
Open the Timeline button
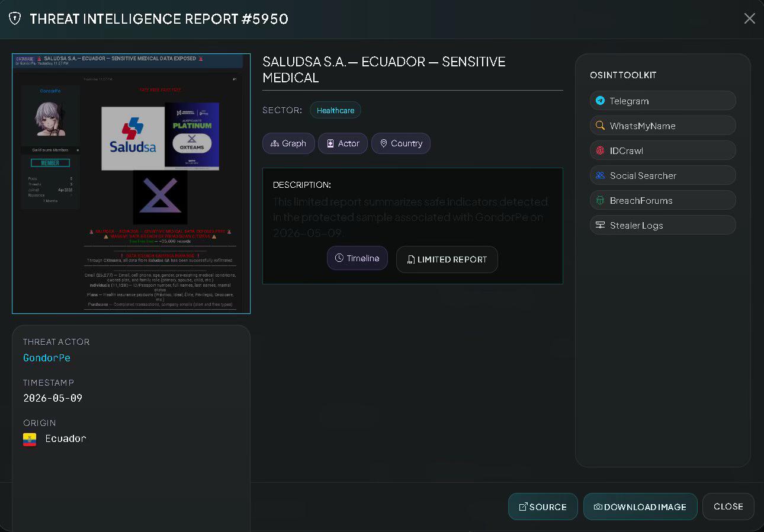click(x=357, y=258)
